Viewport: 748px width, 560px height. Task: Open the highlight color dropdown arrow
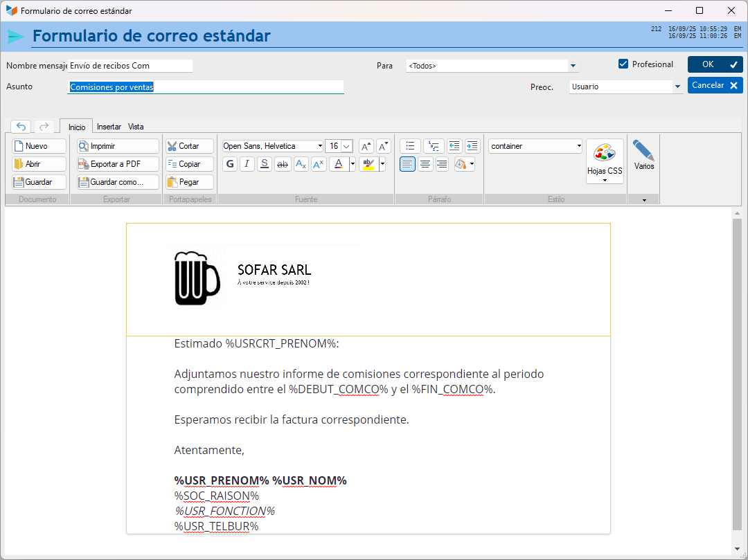click(x=382, y=164)
